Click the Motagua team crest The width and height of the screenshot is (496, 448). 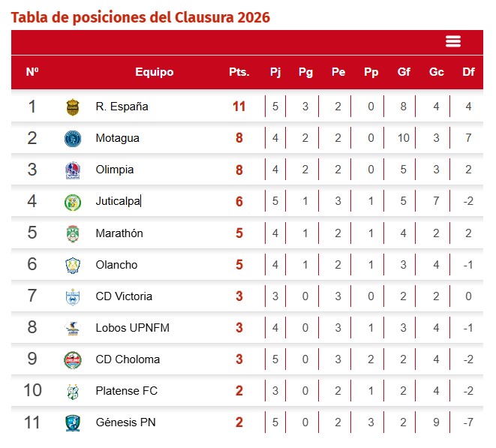point(72,138)
